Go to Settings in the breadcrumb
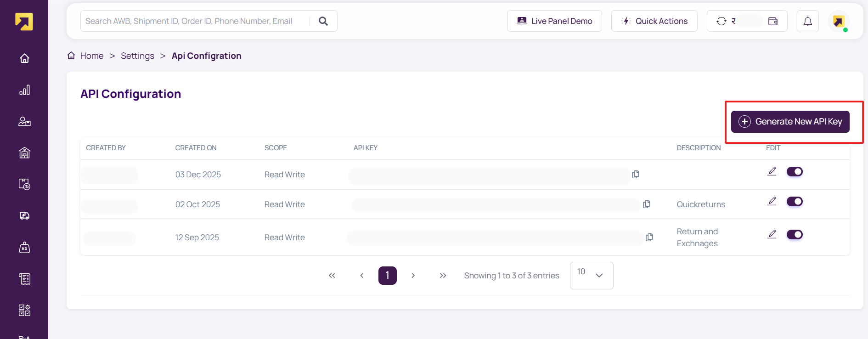868x339 pixels. point(137,56)
